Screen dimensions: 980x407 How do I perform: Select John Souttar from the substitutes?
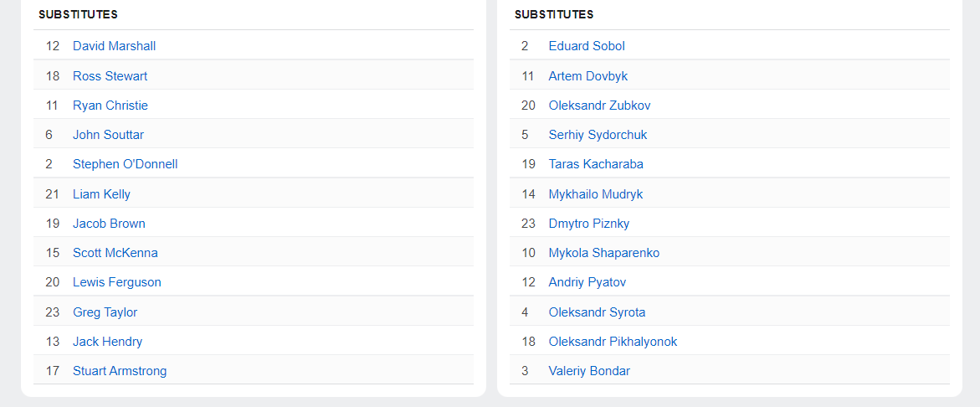pos(108,135)
